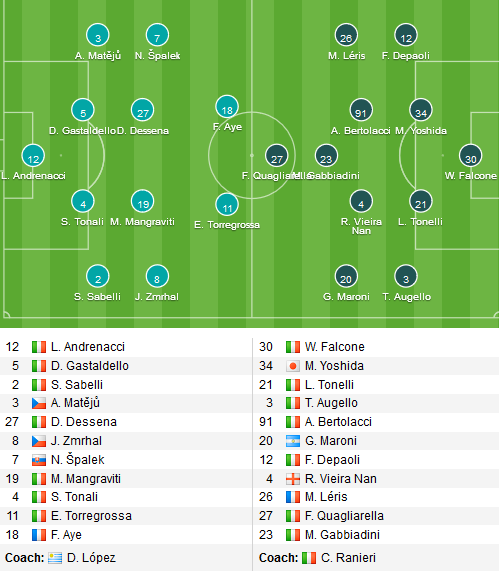
Task: Click the Argentina flag beside G. Maroni
Action: pyautogui.click(x=293, y=441)
